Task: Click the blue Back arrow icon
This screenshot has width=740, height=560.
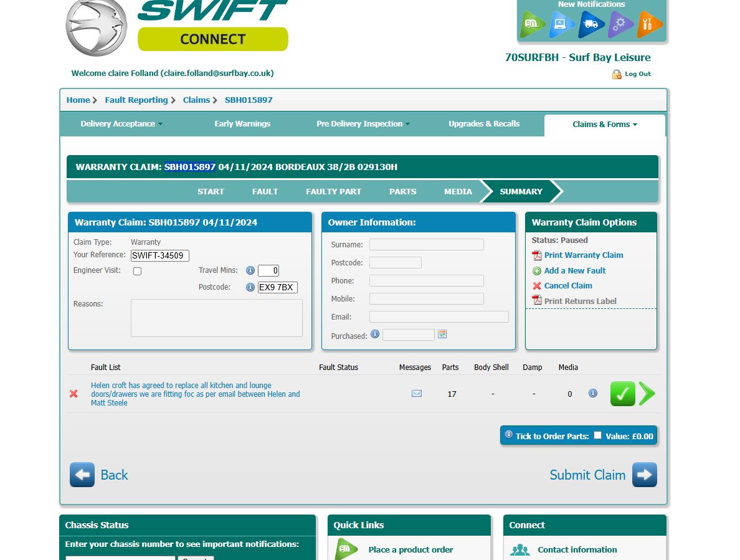Action: [82, 475]
